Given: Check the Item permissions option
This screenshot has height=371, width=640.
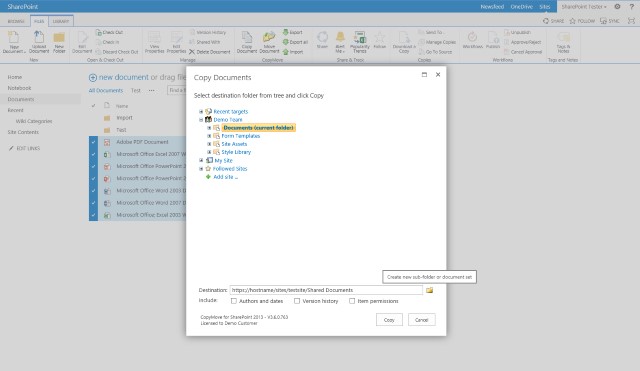Looking at the screenshot, I should [x=352, y=301].
